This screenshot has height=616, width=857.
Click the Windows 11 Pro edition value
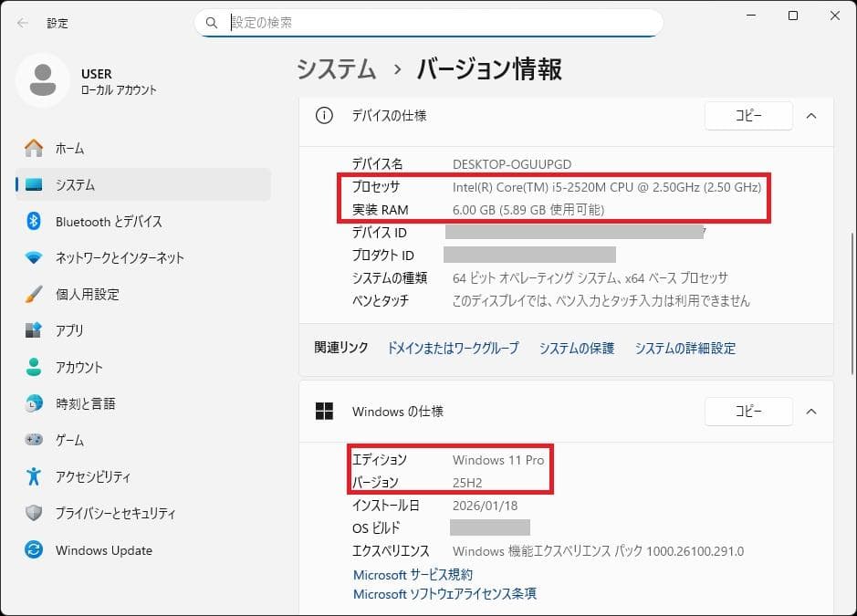[x=498, y=460]
